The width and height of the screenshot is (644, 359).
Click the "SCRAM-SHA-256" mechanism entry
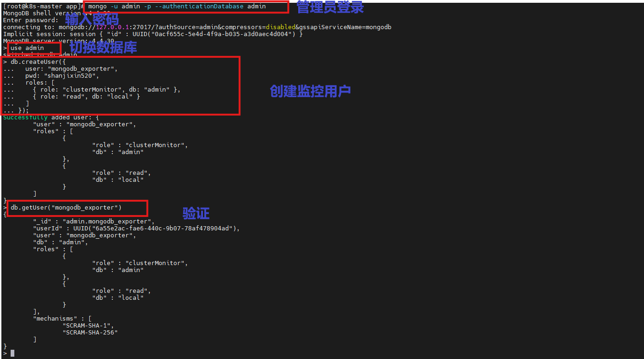(x=90, y=333)
